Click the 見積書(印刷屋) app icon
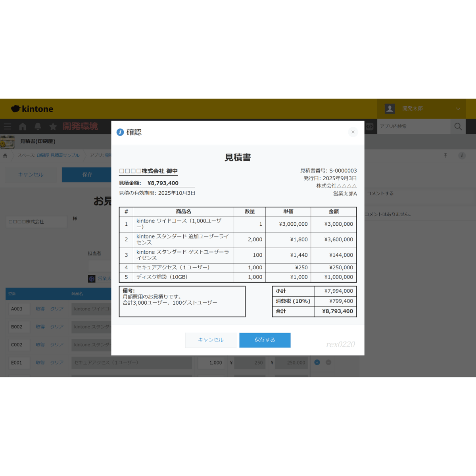 click(8, 142)
